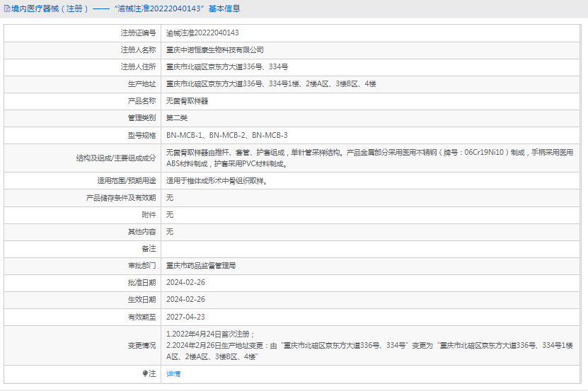Click the 型号规格 label
Image resolution: width=588 pixels, height=391 pixels.
[142, 135]
